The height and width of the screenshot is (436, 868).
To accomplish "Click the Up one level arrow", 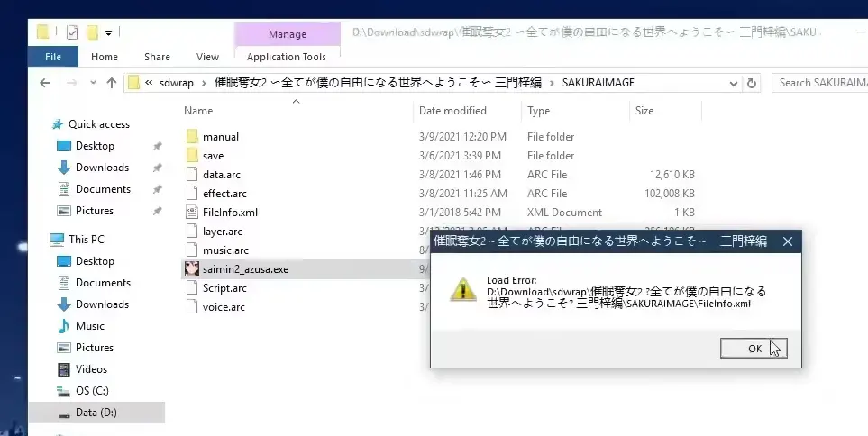I will click(111, 83).
